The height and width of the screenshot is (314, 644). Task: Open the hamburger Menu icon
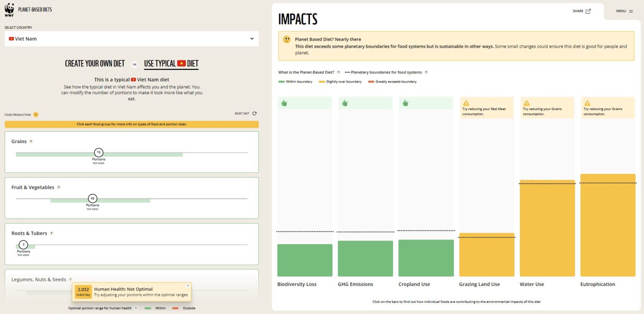coord(631,11)
